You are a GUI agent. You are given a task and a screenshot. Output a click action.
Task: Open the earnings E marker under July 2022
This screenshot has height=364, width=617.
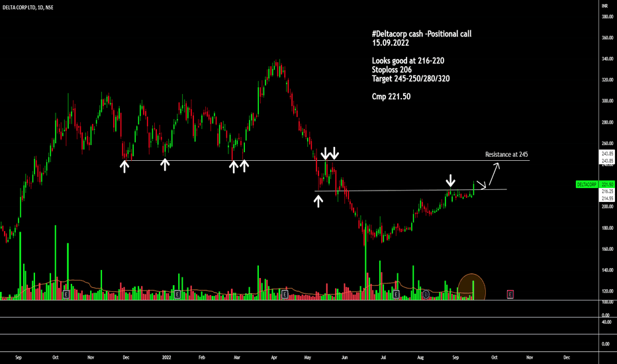397,294
